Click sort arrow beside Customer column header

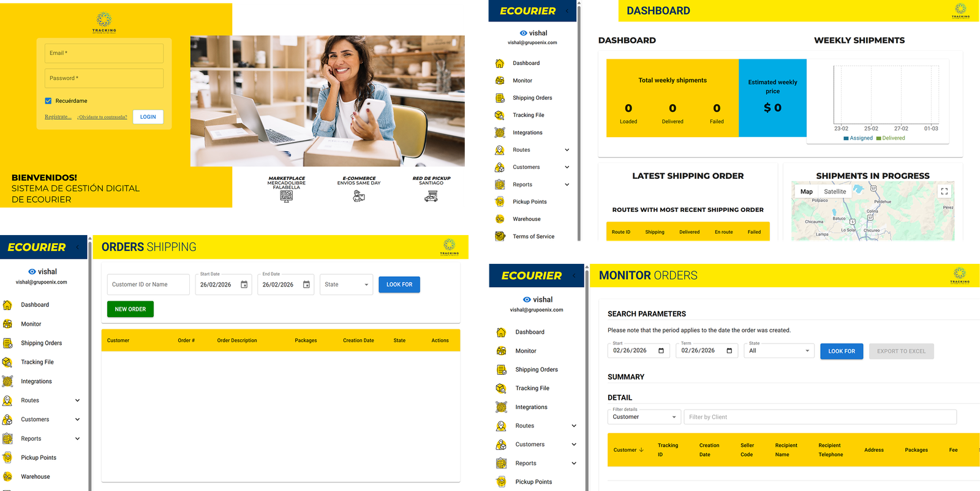(641, 450)
